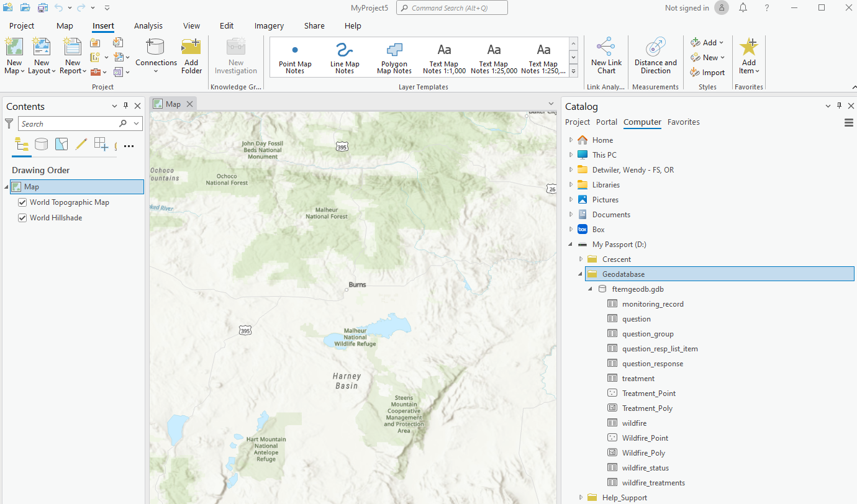Expand Layer Templates gallery
This screenshot has width=857, height=504.
tap(573, 71)
